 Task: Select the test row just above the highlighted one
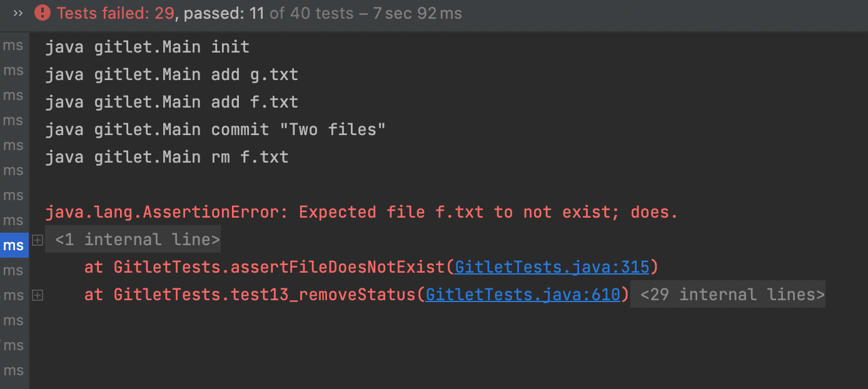click(14, 221)
